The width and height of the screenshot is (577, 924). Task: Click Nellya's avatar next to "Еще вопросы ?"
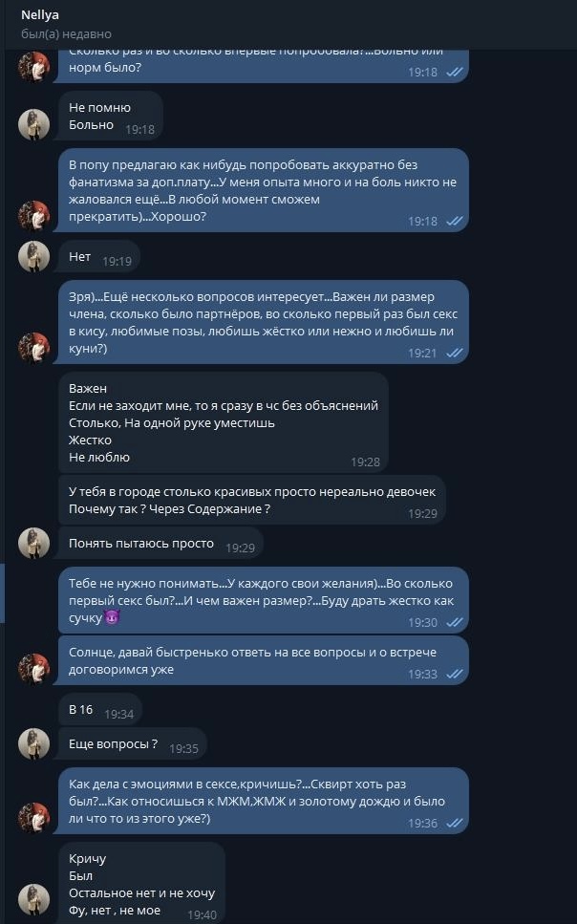click(34, 743)
